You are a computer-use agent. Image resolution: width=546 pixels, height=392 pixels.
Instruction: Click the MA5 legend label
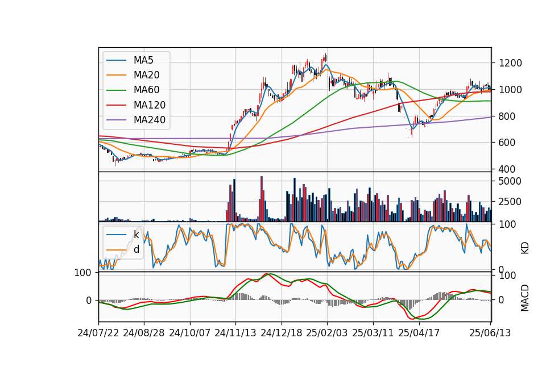pos(143,60)
